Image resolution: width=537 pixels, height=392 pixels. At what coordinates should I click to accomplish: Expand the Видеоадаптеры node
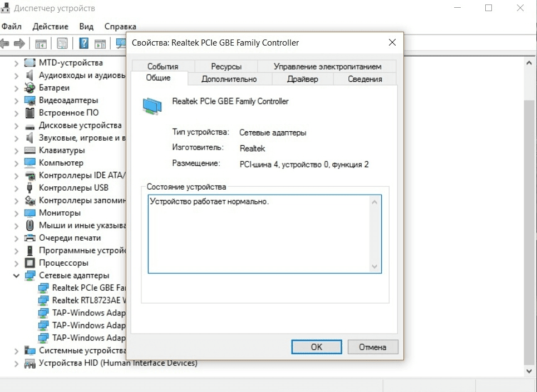click(x=17, y=101)
